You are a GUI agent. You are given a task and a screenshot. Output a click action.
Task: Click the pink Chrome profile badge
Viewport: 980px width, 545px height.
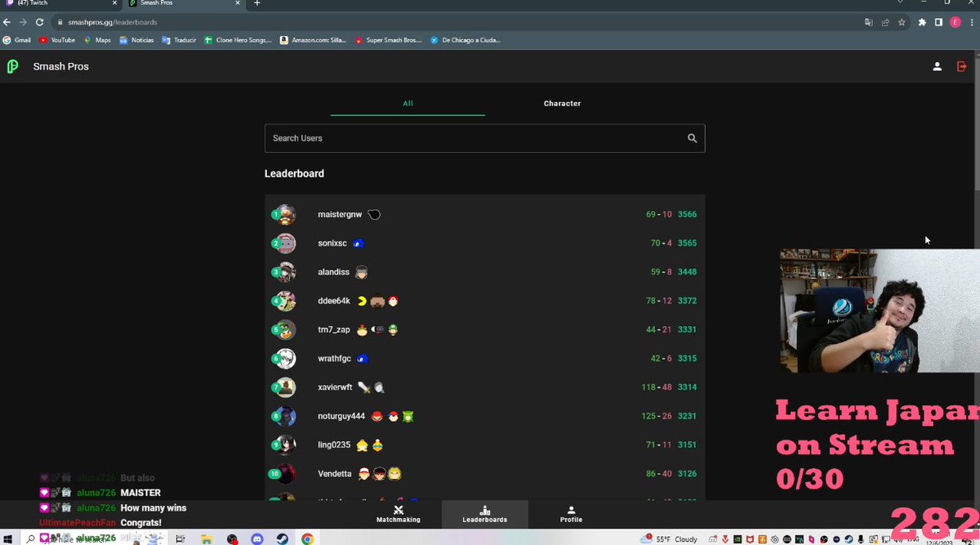956,23
